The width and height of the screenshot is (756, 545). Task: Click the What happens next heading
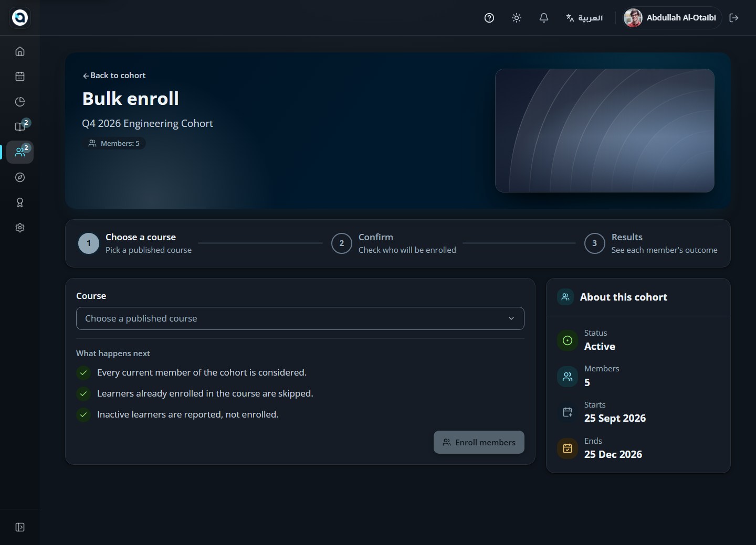(x=113, y=354)
